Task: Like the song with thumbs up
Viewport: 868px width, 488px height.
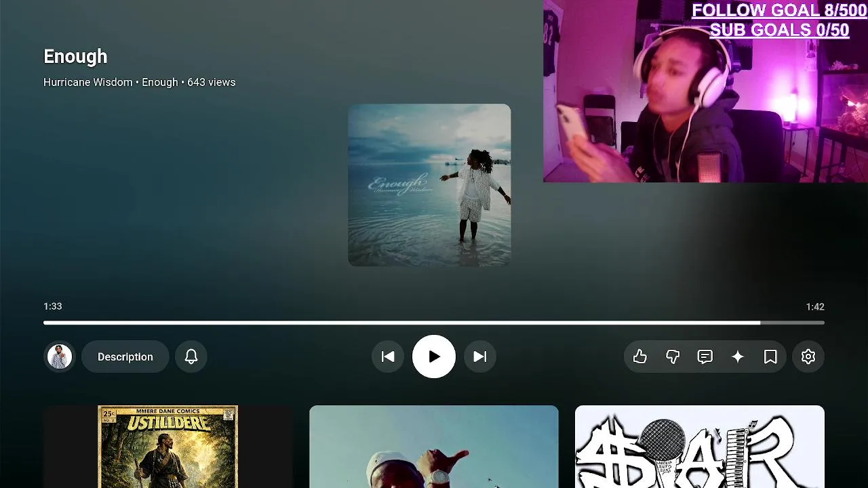Action: (640, 357)
